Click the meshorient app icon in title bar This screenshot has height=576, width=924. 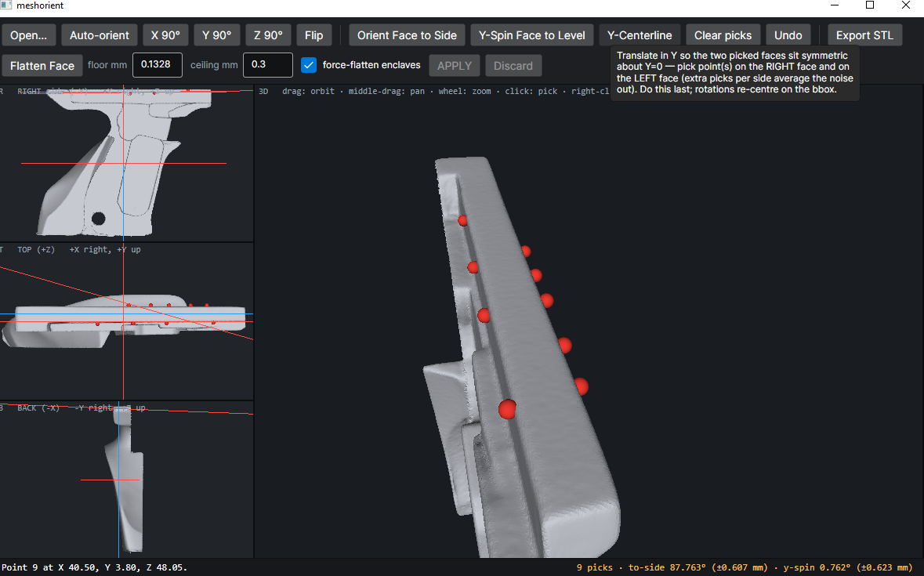pyautogui.click(x=6, y=5)
